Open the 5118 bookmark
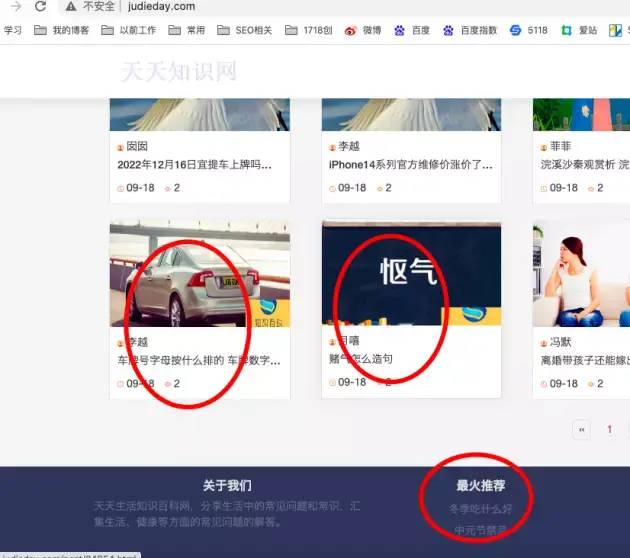This screenshot has width=630, height=558. pos(528,30)
